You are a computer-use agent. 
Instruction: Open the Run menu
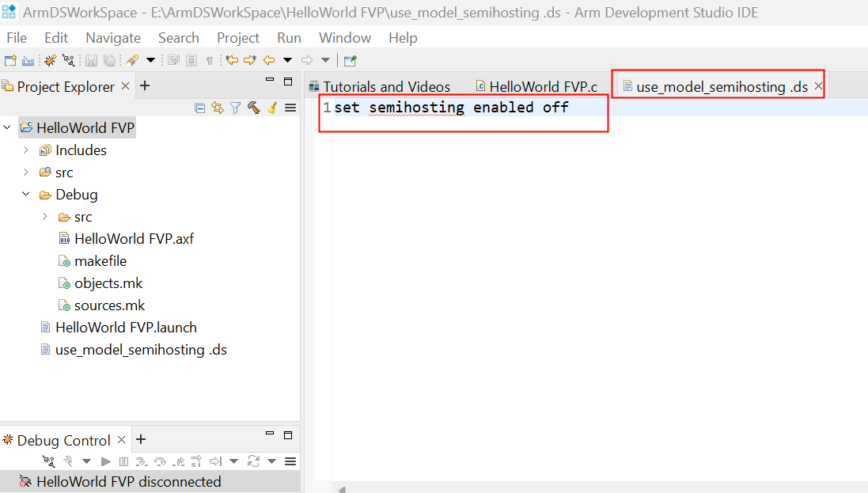pyautogui.click(x=289, y=38)
